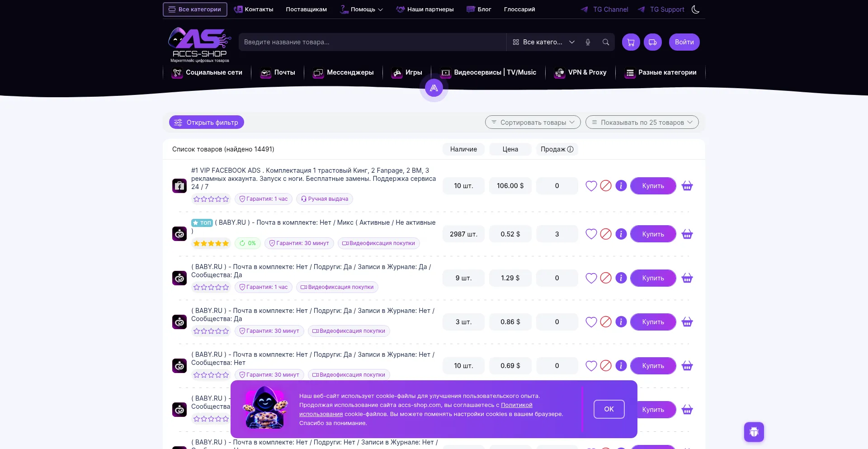The height and width of the screenshot is (449, 868).
Task: Open info icon for the 0.52 $ item
Action: [621, 234]
